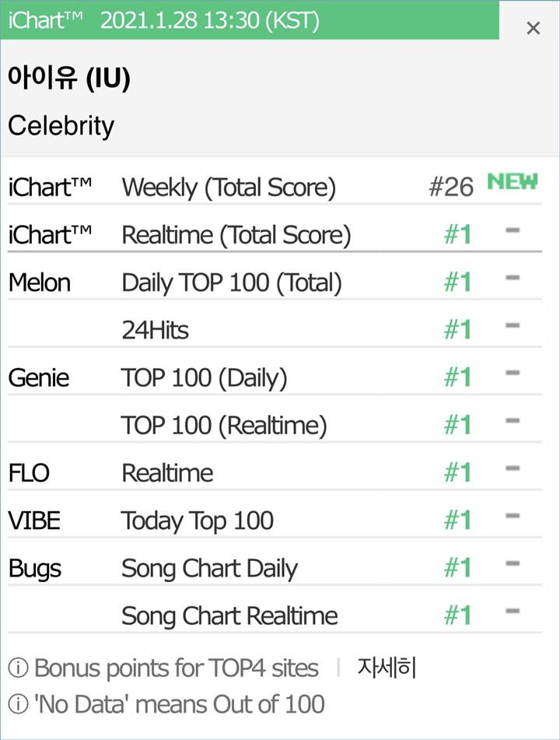Click the dash icon beside FLO Realtime ranking
The image size is (560, 740).
[511, 468]
